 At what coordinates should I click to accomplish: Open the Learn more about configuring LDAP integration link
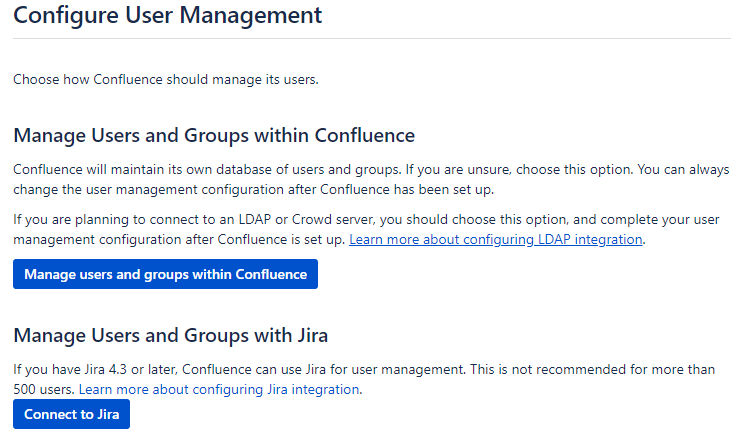(496, 240)
